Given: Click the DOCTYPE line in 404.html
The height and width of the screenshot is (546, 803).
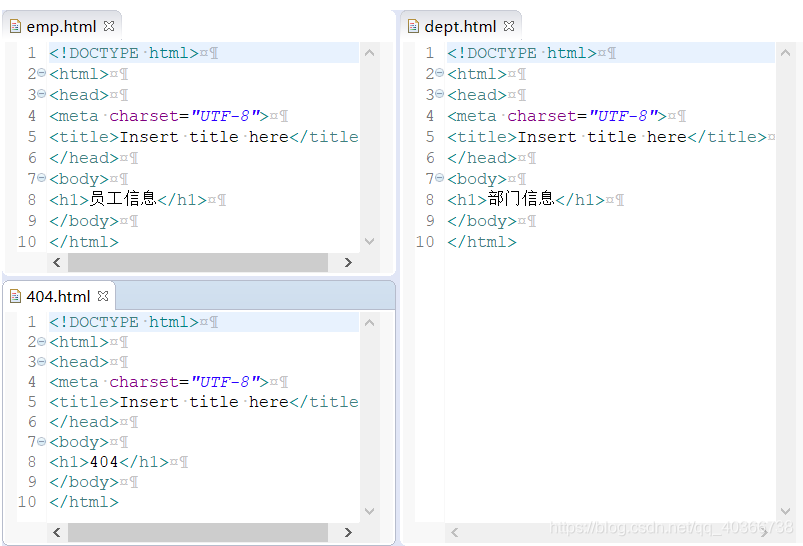Looking at the screenshot, I should 204,322.
